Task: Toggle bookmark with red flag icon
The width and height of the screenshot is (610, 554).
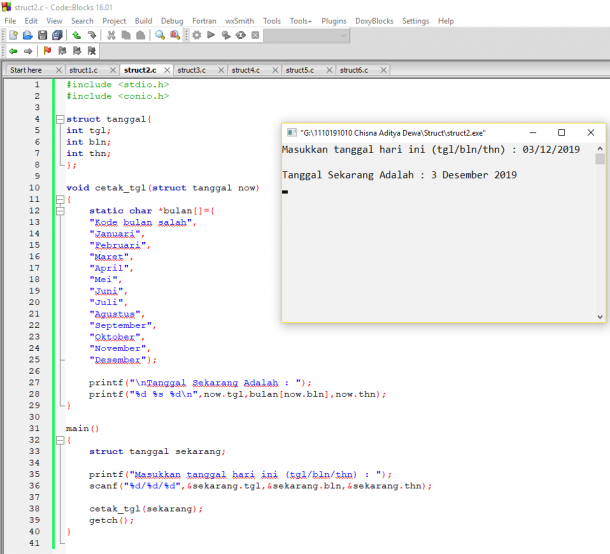Action: pyautogui.click(x=47, y=51)
